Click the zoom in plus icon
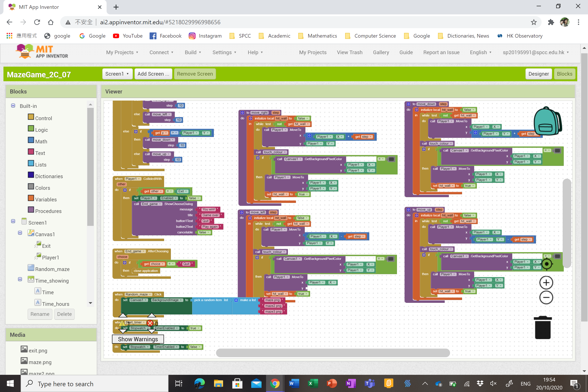Image resolution: width=588 pixels, height=392 pixels. pyautogui.click(x=546, y=283)
